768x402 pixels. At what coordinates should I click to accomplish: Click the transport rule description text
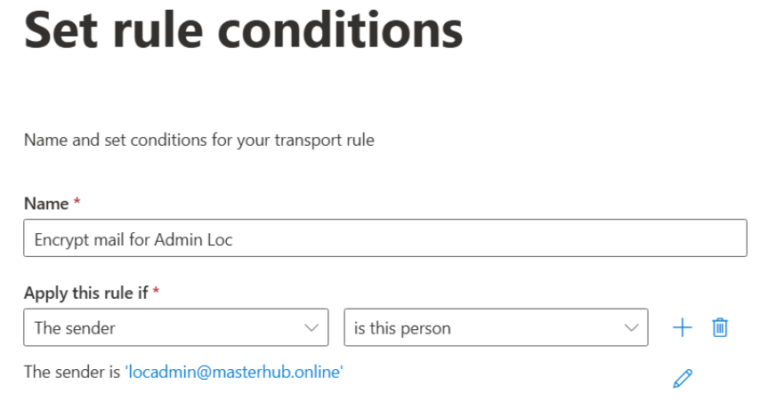199,140
